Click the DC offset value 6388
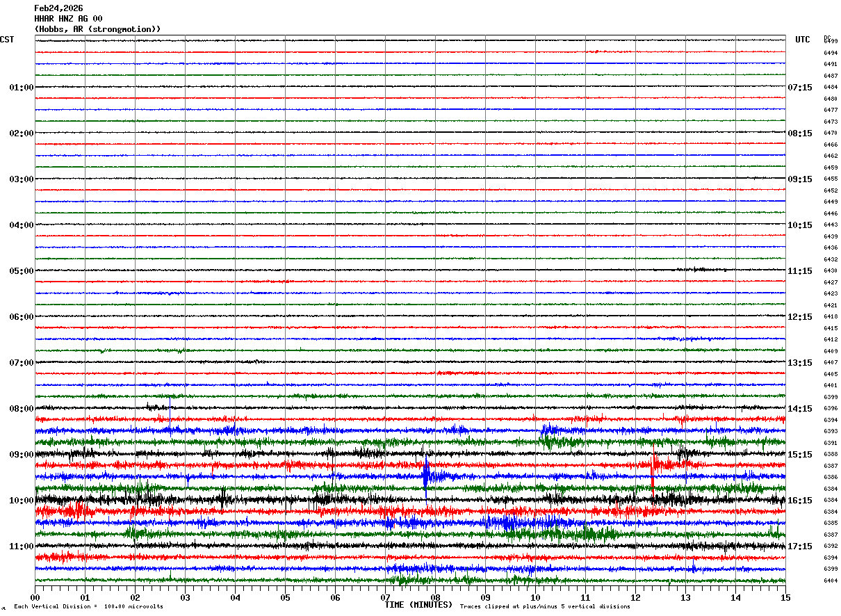The width and height of the screenshot is (841, 616). point(831,454)
